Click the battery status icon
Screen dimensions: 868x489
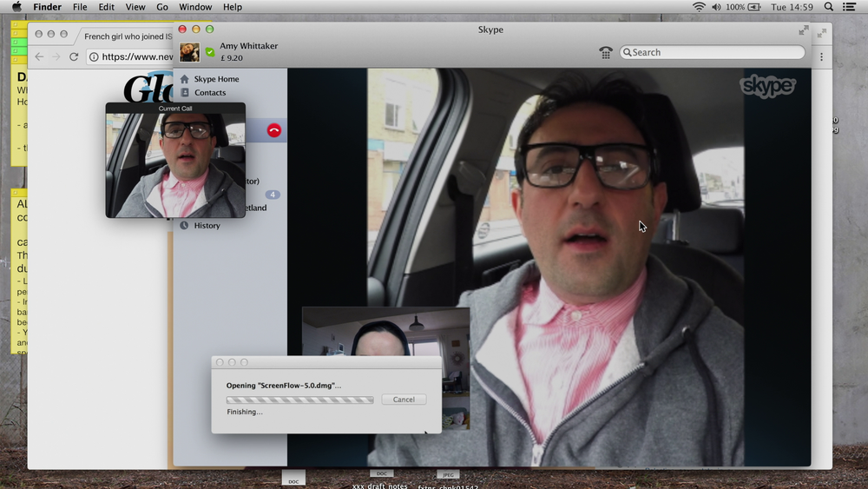click(x=754, y=7)
